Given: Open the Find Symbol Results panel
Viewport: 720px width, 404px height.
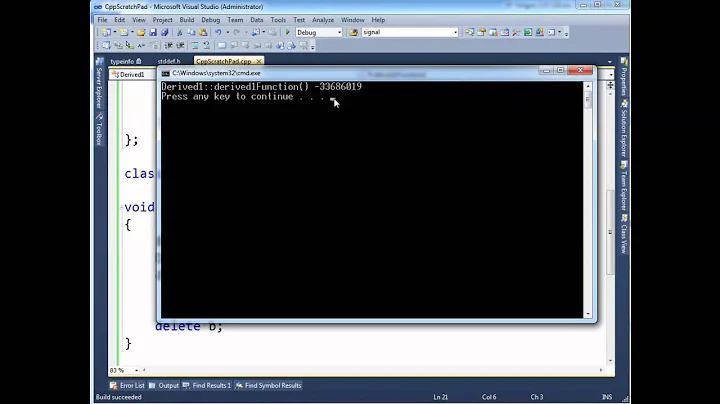Looking at the screenshot, I should click(271, 385).
